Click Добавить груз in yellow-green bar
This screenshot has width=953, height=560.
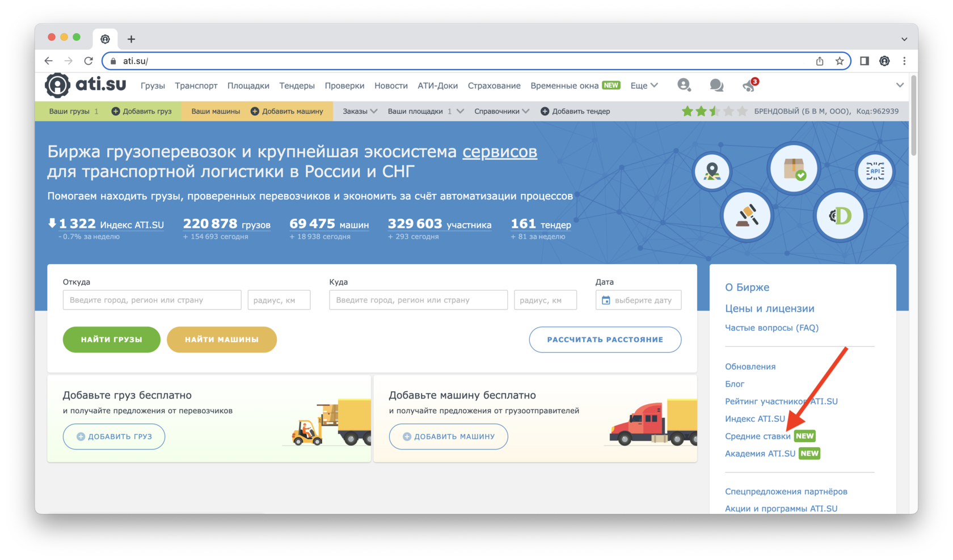pyautogui.click(x=141, y=111)
